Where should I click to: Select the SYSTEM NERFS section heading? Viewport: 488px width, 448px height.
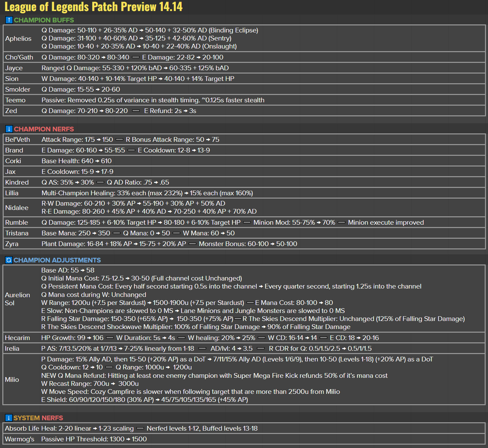pyautogui.click(x=38, y=418)
